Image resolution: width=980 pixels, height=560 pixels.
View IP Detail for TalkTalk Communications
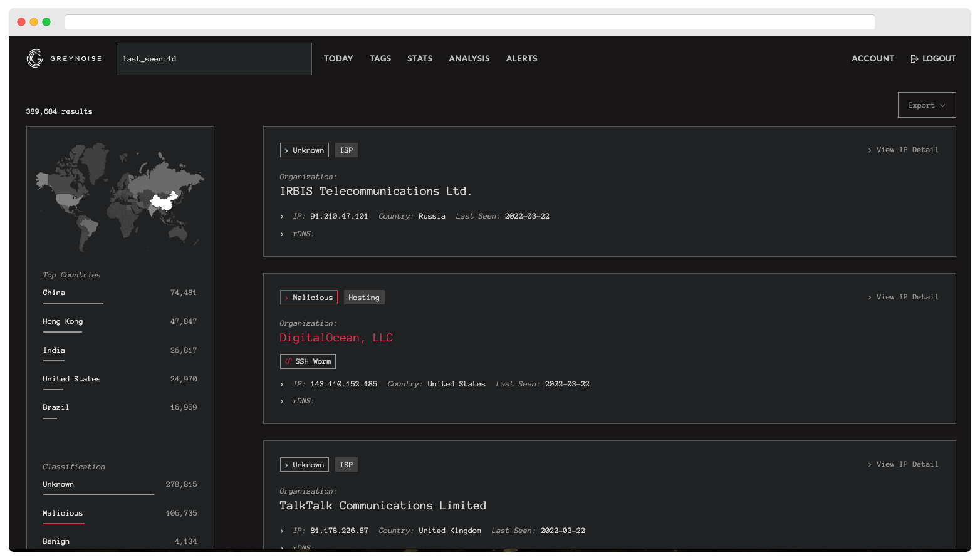(x=903, y=464)
